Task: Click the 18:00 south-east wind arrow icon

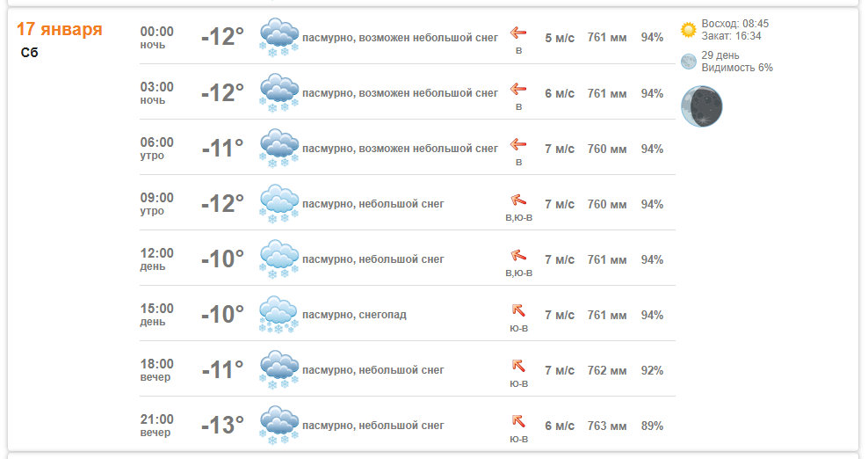Action: pos(518,366)
